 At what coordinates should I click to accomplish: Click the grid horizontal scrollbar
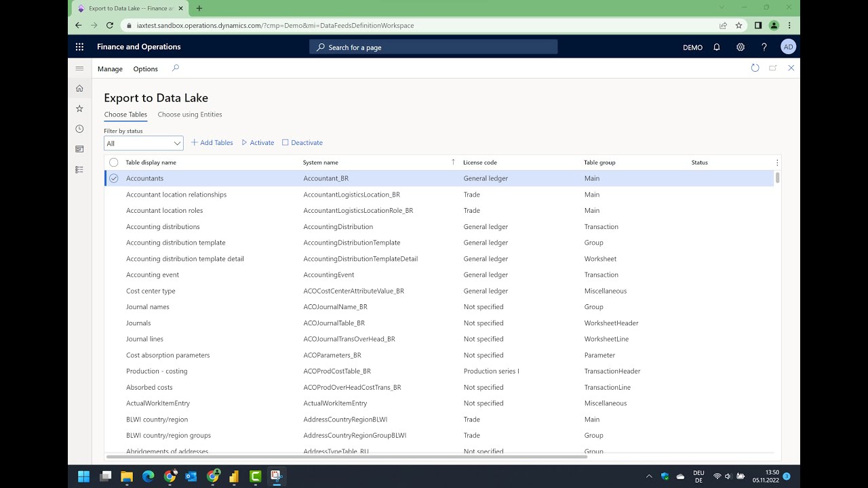click(x=346, y=456)
